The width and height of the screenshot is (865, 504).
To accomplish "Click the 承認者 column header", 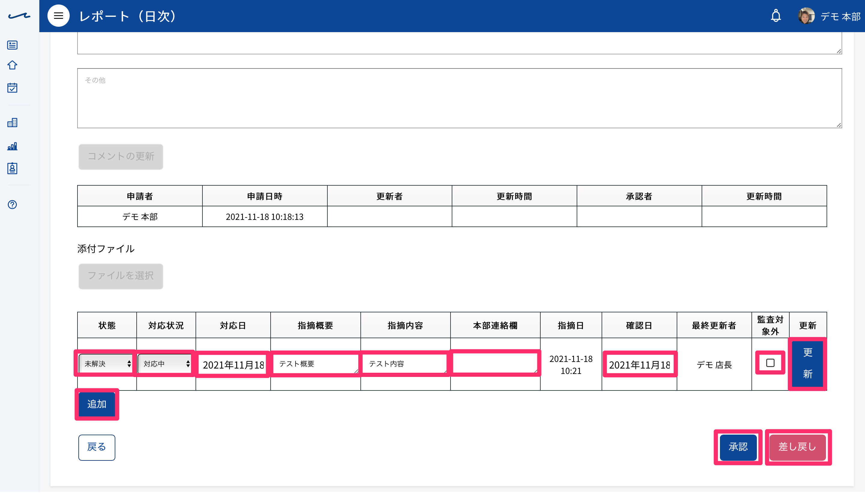I will click(x=639, y=196).
